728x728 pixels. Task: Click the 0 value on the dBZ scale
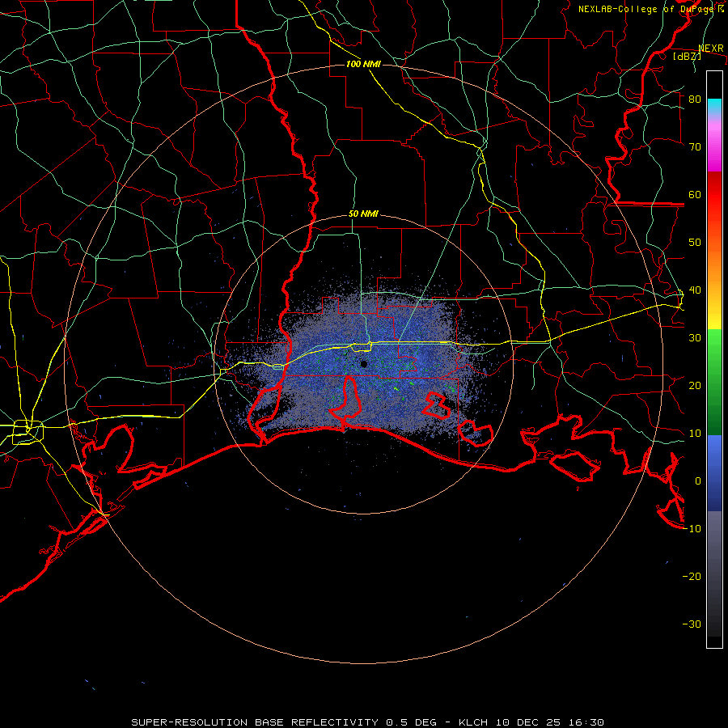pos(698,481)
